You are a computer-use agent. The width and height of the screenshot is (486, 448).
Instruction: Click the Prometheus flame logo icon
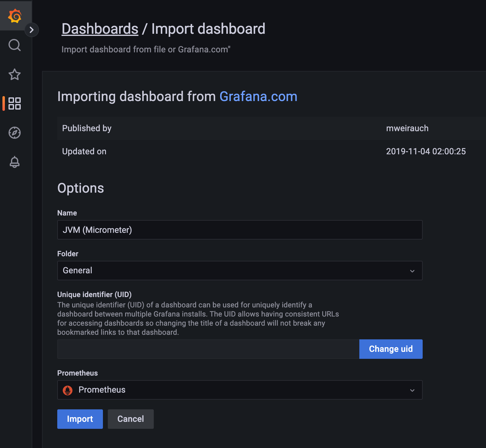(x=68, y=390)
